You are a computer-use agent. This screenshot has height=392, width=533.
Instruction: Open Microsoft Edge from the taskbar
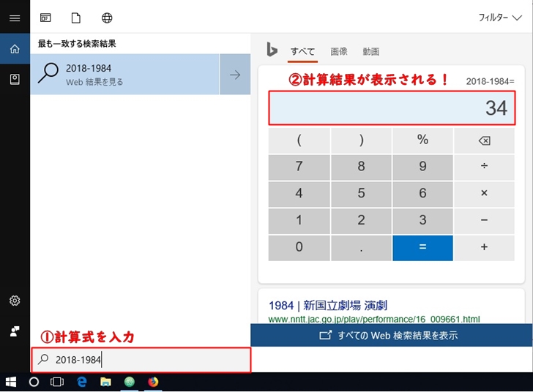(82, 382)
